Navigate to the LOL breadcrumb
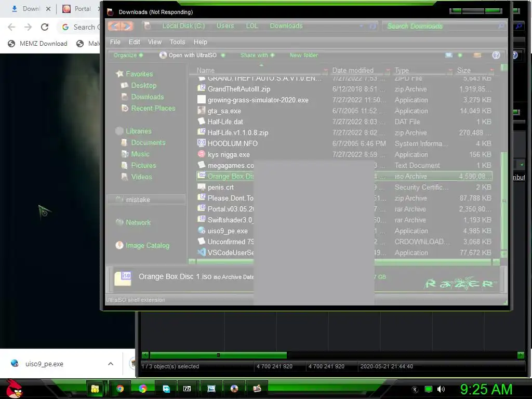532x399 pixels. point(252,26)
